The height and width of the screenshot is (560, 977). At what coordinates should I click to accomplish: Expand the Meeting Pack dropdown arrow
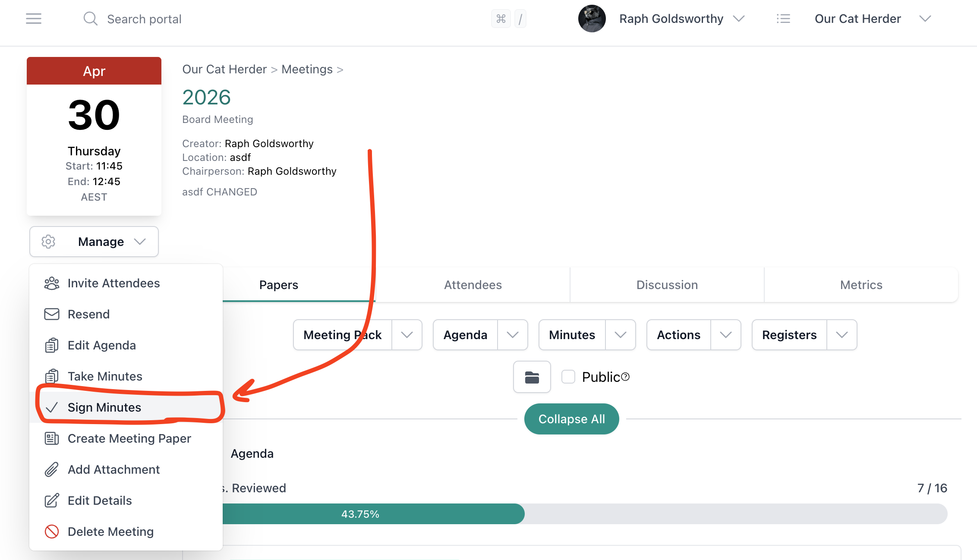point(406,335)
